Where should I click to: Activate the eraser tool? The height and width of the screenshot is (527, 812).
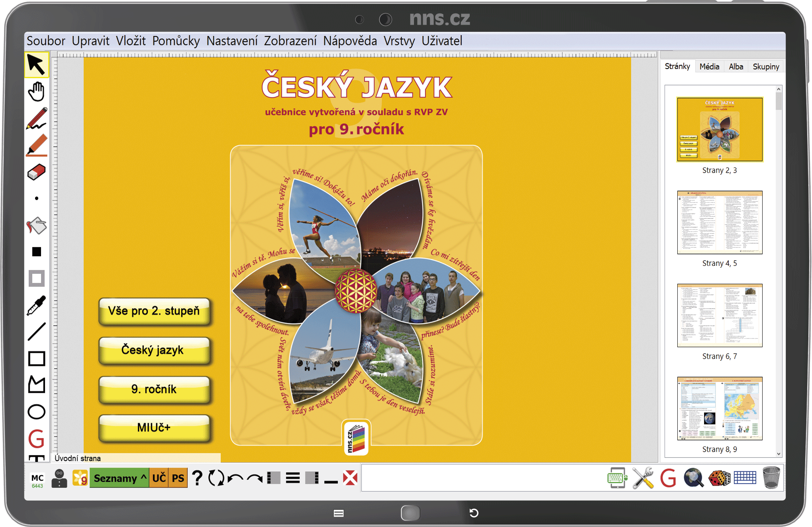click(36, 172)
